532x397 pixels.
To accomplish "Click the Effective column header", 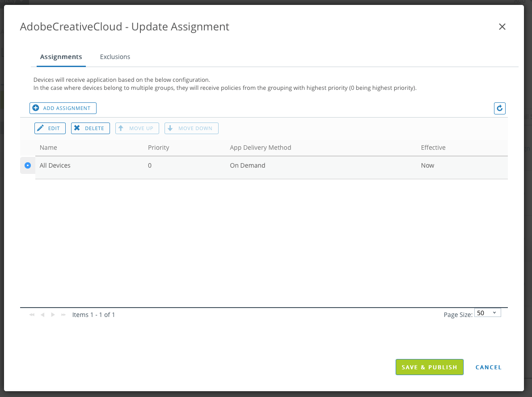I will pyautogui.click(x=433, y=148).
